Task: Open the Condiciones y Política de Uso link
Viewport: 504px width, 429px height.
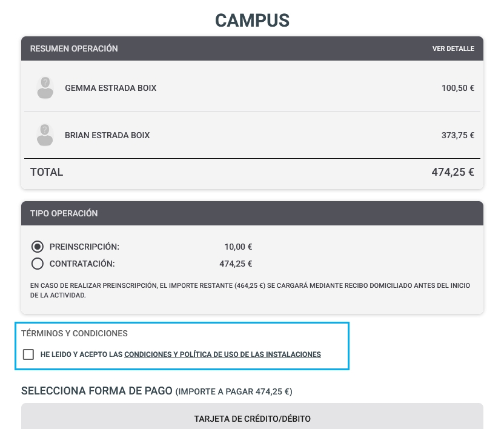Action: (x=222, y=354)
